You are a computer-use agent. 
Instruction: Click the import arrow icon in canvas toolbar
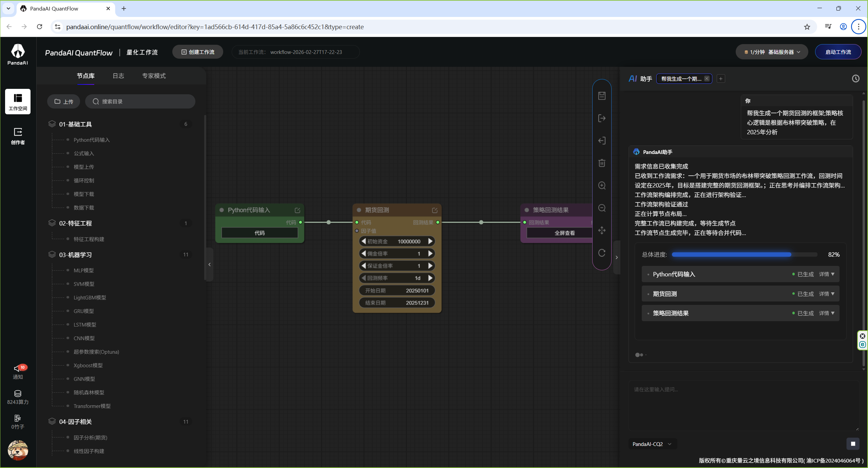click(x=602, y=141)
